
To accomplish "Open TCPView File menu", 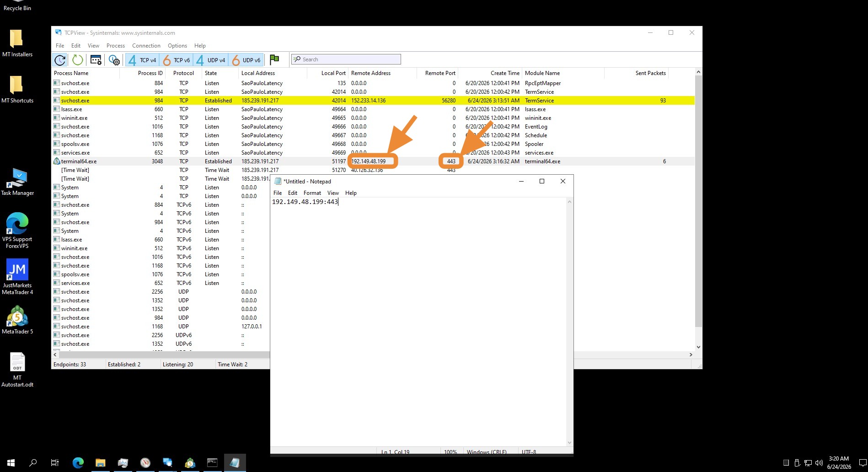I will [x=60, y=46].
